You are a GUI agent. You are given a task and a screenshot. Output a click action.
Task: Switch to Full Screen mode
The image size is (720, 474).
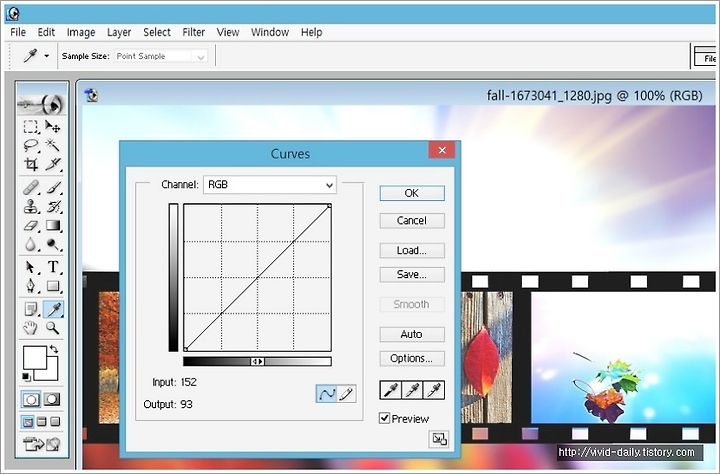pos(55,421)
